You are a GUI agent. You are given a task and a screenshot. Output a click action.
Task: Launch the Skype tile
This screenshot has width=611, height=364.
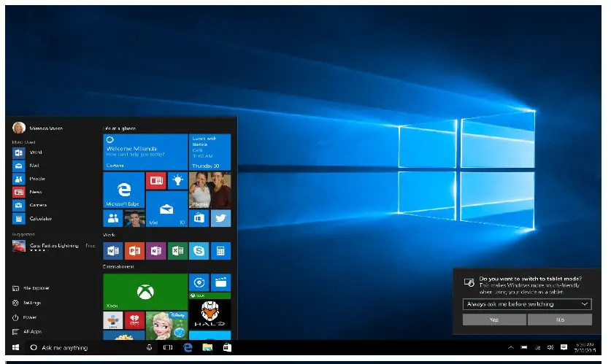(199, 251)
